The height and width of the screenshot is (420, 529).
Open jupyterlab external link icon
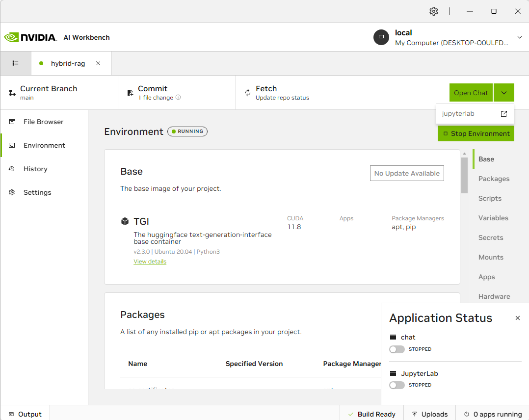(503, 114)
